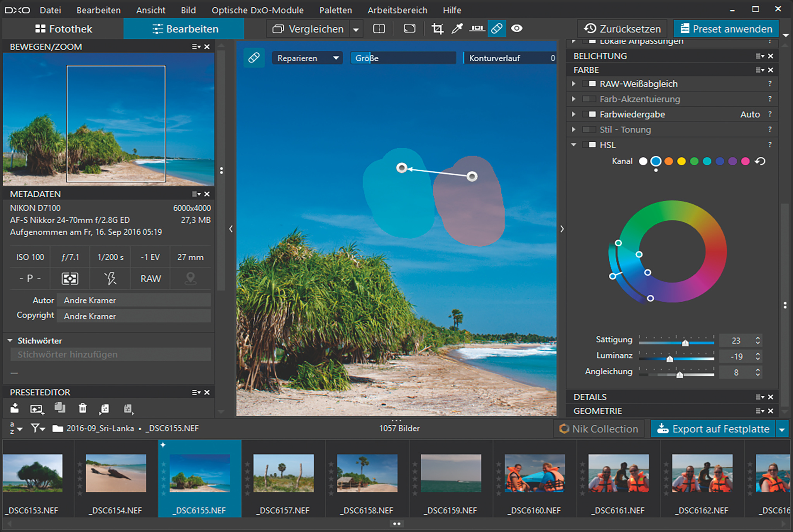Image resolution: width=793 pixels, height=532 pixels.
Task: Expand the Farbwiedergabe section
Action: pyautogui.click(x=574, y=114)
